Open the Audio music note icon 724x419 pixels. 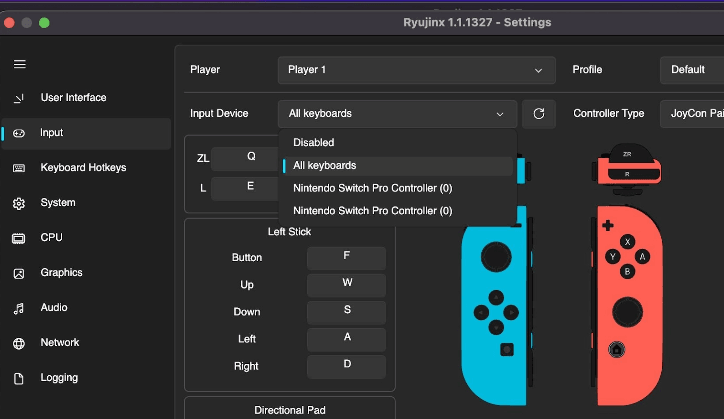[x=19, y=308]
